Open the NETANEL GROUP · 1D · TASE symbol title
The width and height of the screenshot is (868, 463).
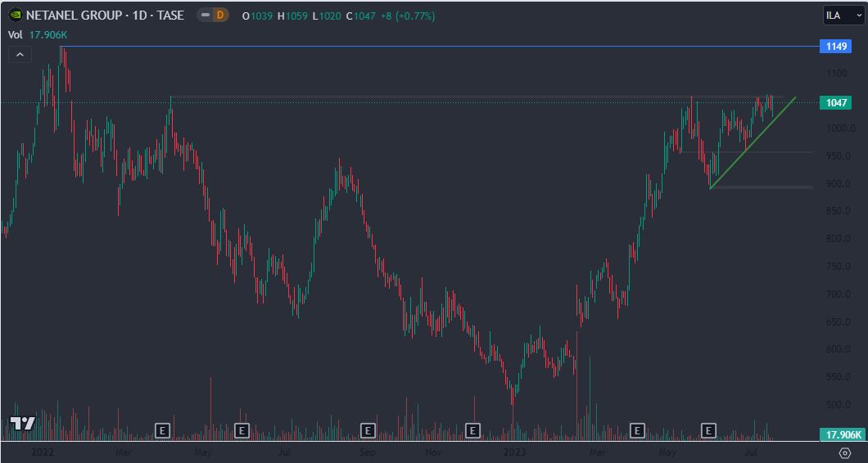(x=105, y=16)
